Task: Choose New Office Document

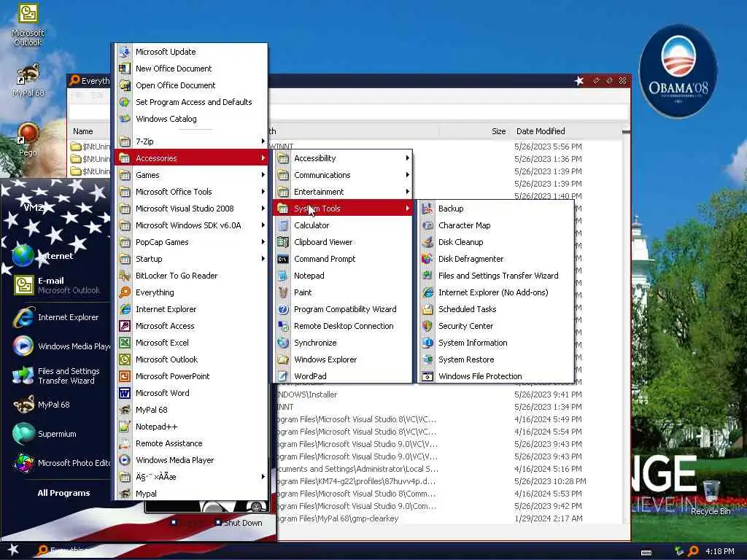Action: click(x=191, y=69)
